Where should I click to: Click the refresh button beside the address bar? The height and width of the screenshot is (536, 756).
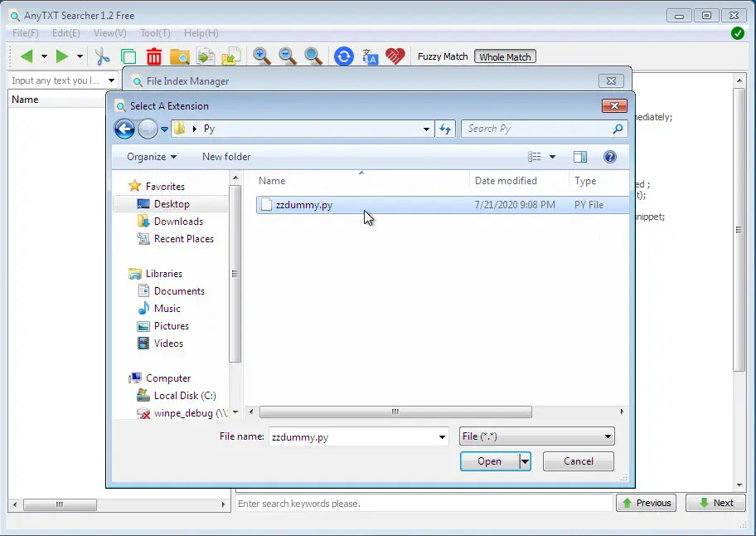click(445, 129)
